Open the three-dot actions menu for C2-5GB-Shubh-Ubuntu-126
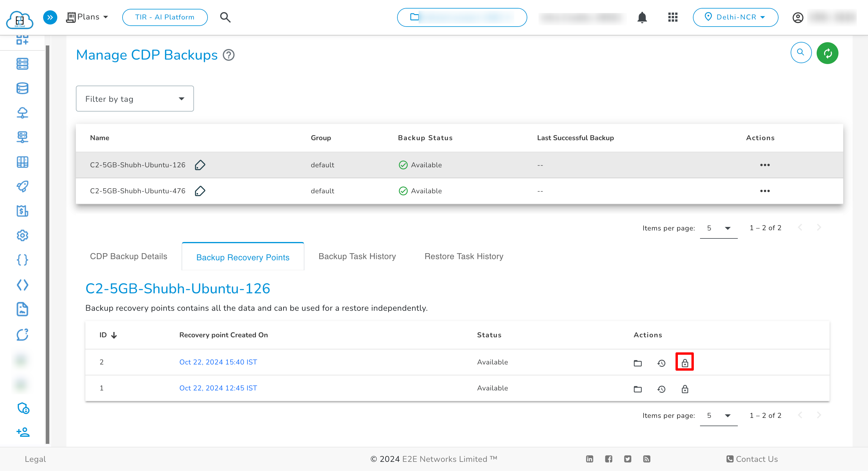 tap(765, 165)
